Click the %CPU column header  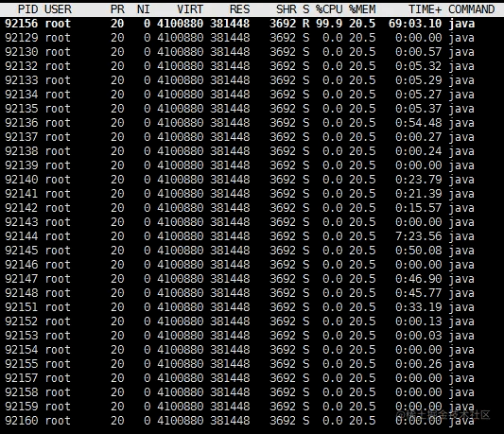click(329, 9)
